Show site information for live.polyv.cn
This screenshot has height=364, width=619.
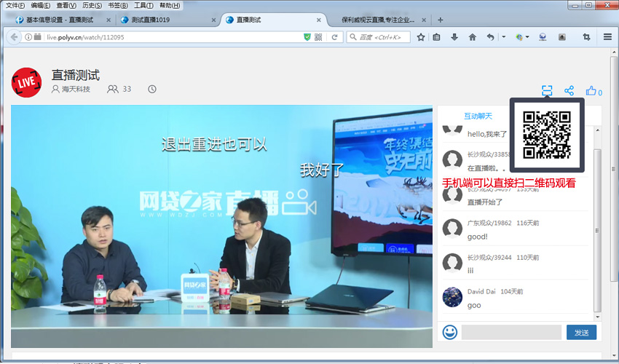tap(28, 37)
